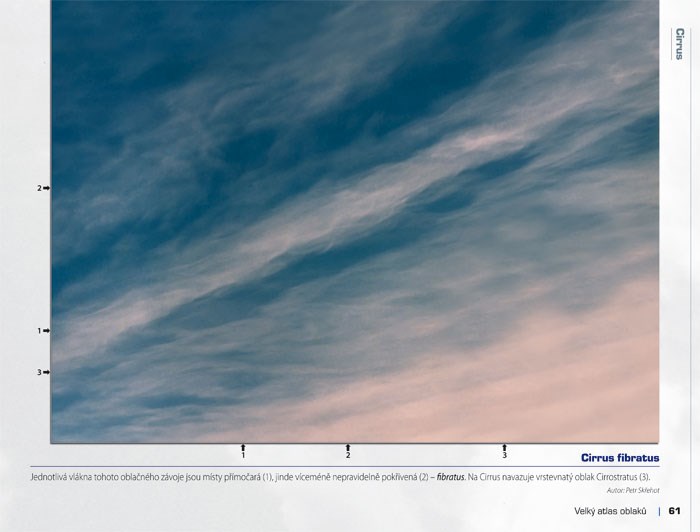
Task: Click the (3) reference in the caption
Action: [x=643, y=477]
